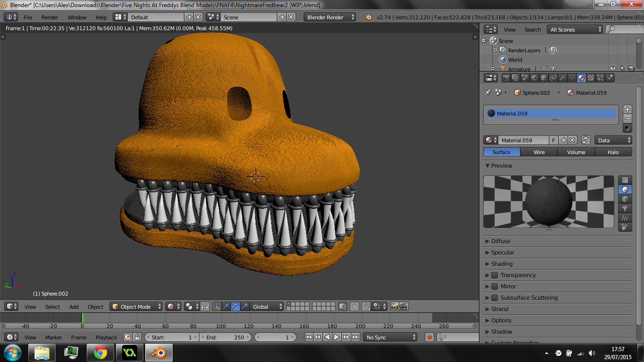This screenshot has width=644, height=362.
Task: Open the All Scenes outliner dropdown
Action: coord(575,29)
